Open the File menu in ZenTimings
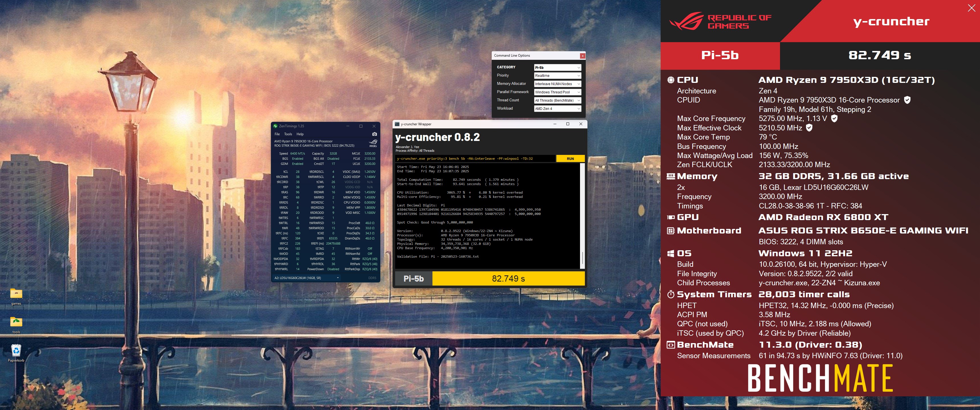The height and width of the screenshot is (410, 980). (277, 134)
